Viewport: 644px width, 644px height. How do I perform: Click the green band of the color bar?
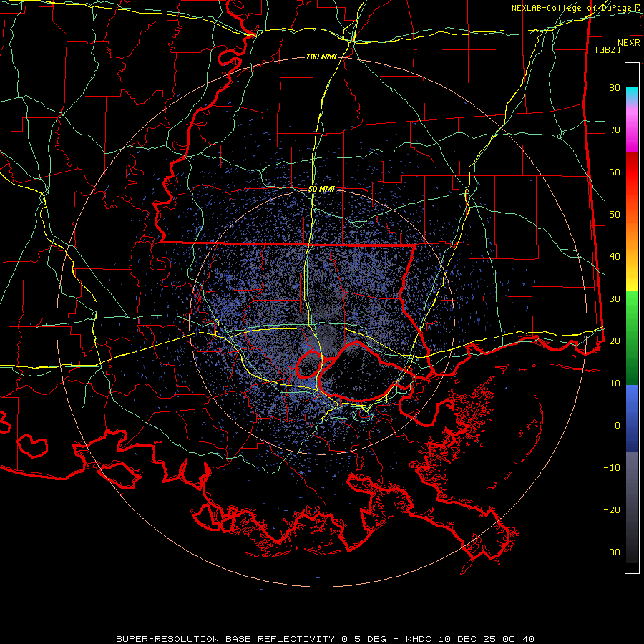point(632,338)
